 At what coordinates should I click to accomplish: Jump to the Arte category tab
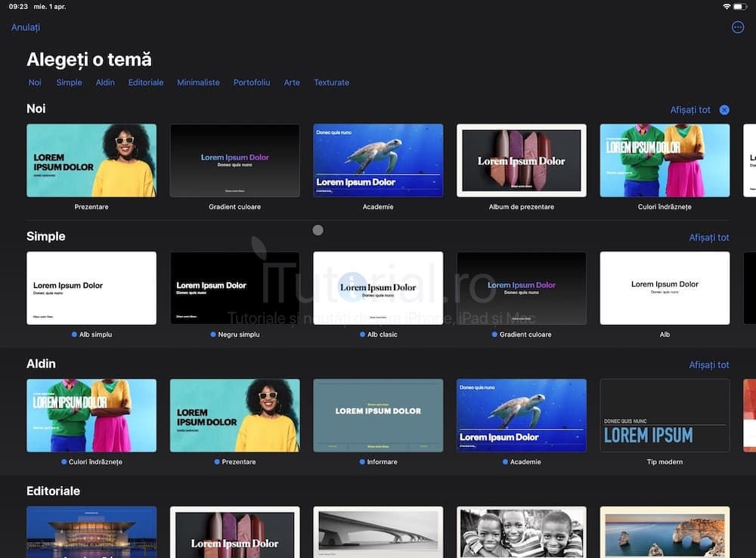(x=292, y=82)
